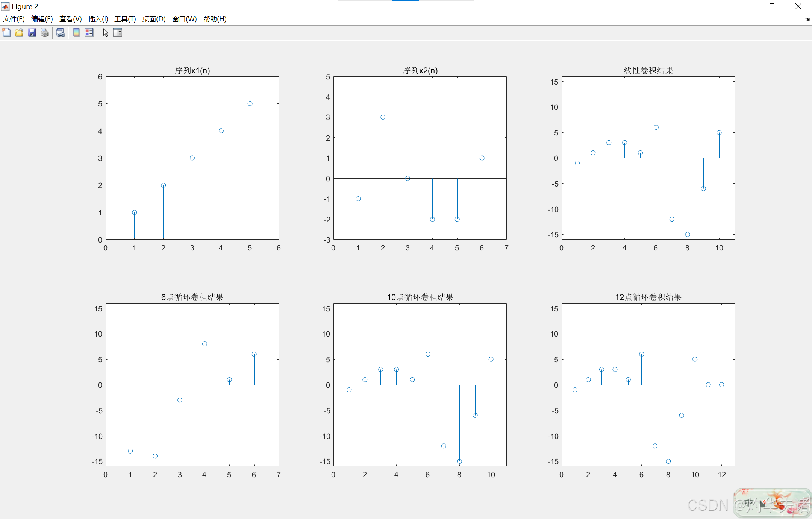
Task: Click the Link Plot toolbar icon
Action: (60, 33)
